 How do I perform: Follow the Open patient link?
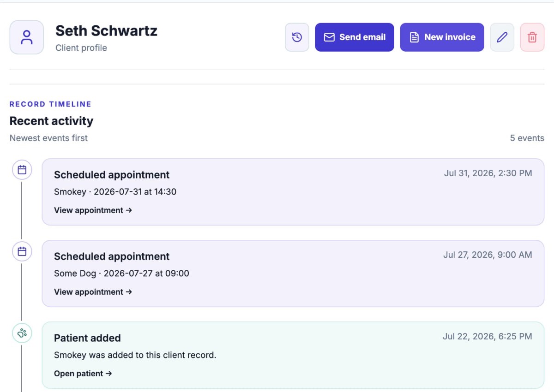point(83,374)
